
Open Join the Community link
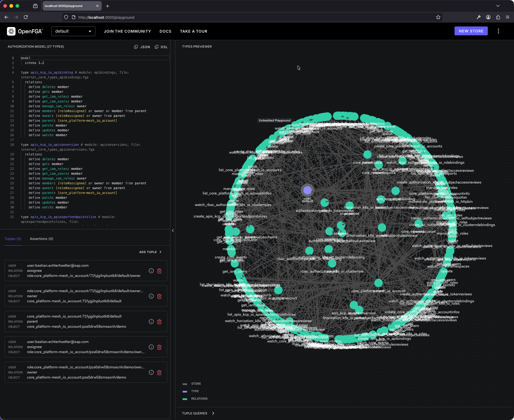(127, 31)
